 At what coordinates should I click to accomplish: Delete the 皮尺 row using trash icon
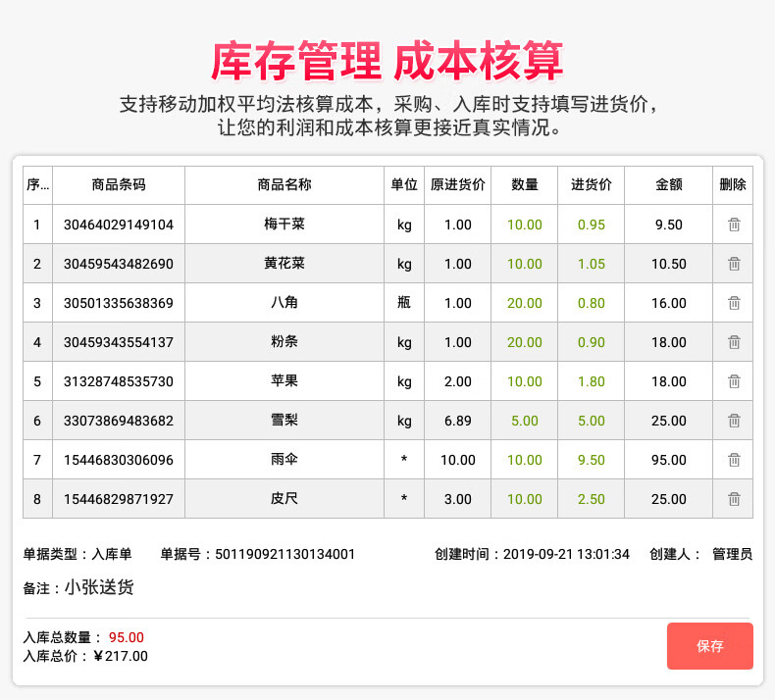click(733, 499)
